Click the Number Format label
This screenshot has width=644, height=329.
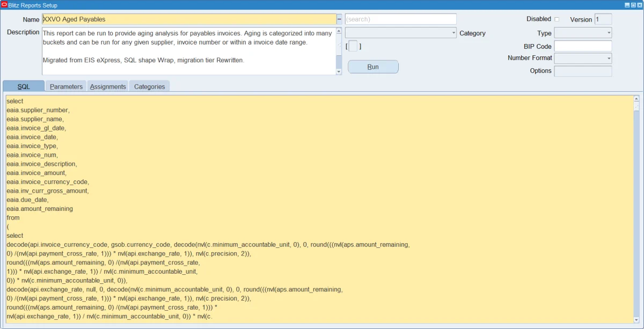[x=530, y=58]
